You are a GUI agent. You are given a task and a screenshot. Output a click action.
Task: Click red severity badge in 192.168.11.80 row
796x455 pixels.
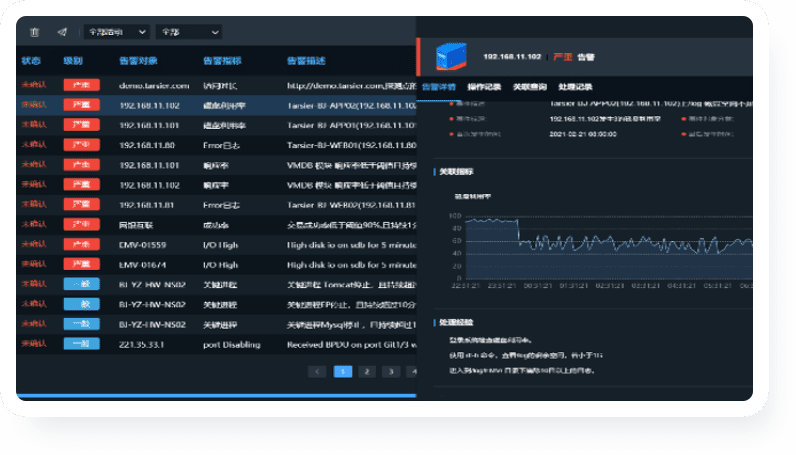click(81, 145)
